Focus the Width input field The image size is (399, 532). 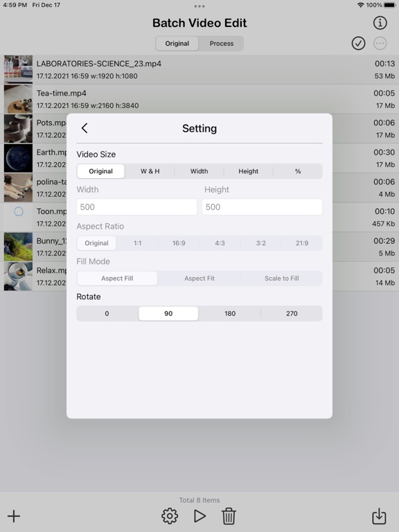coord(136,207)
